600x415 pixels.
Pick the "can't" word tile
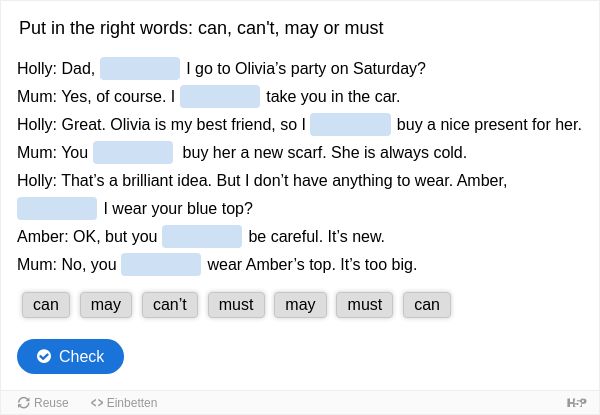(170, 305)
